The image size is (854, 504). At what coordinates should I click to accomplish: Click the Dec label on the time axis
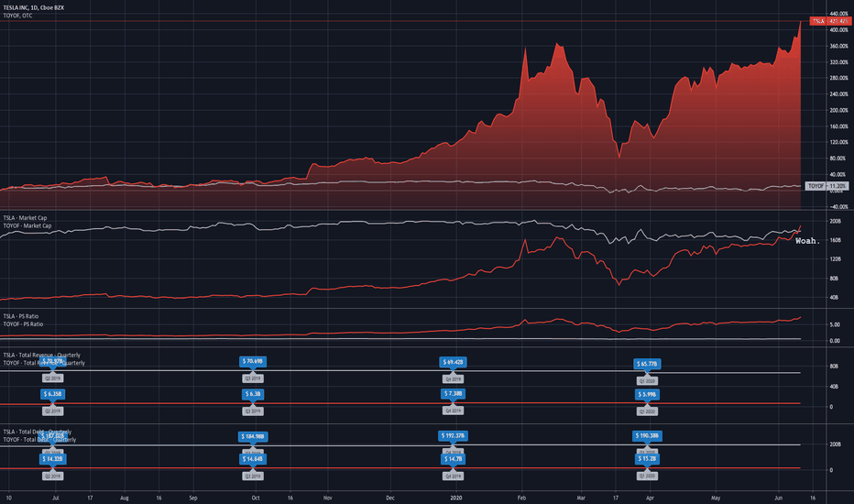[390, 498]
